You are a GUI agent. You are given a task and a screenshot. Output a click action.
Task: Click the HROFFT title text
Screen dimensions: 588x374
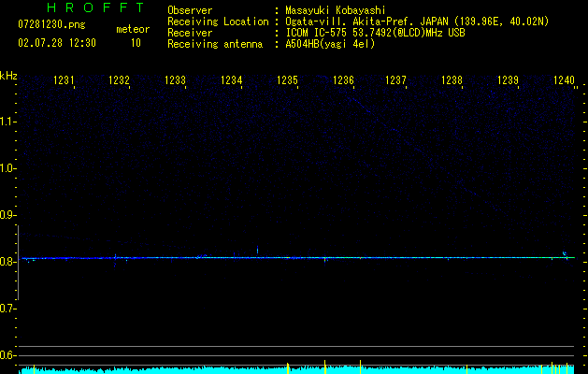click(x=96, y=7)
